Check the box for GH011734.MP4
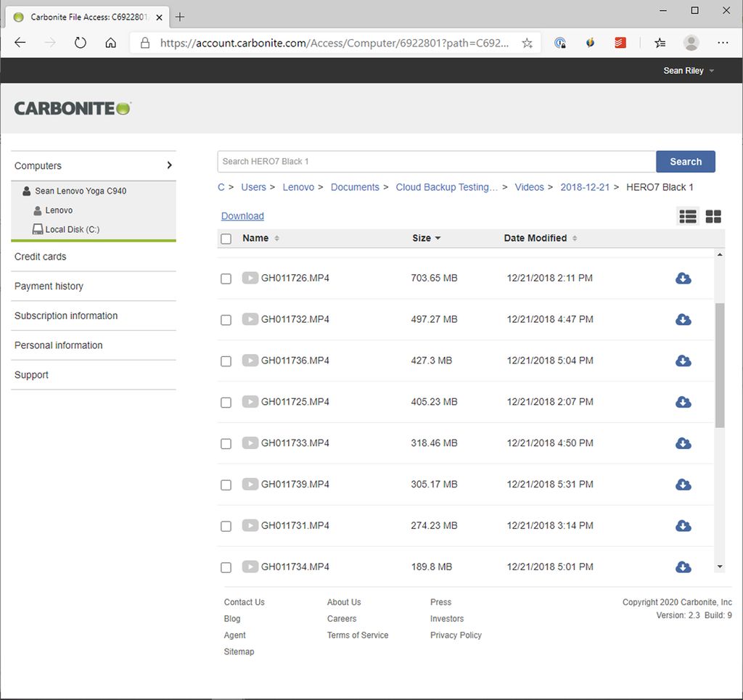 click(x=226, y=567)
